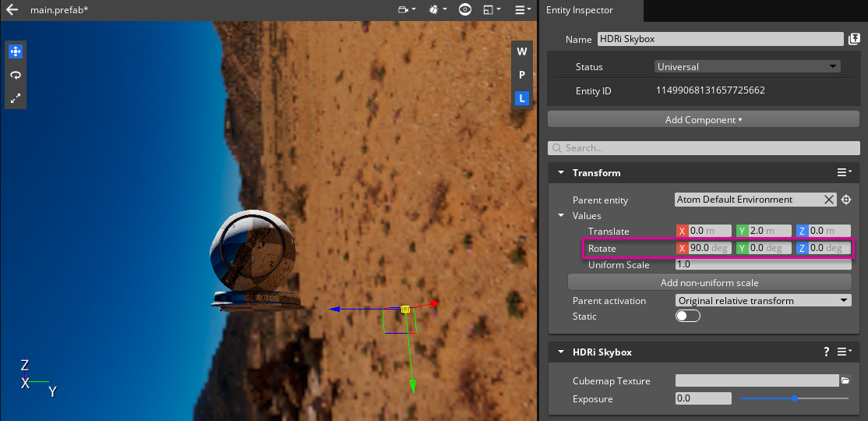The height and width of the screenshot is (421, 868).
Task: Select the Translate (move) manipulator tool
Action: pos(16,51)
